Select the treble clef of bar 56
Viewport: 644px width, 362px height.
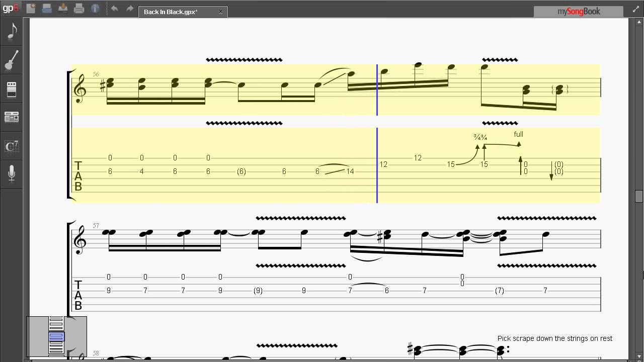(x=79, y=90)
